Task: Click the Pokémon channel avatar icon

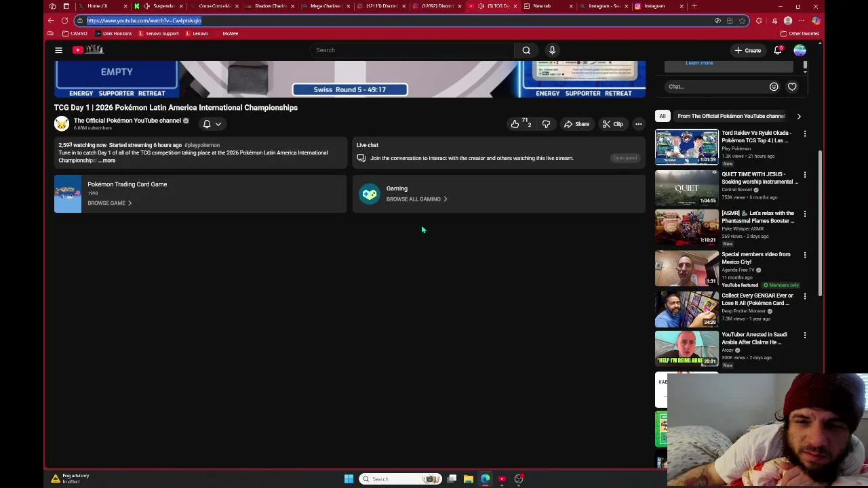Action: [62, 123]
